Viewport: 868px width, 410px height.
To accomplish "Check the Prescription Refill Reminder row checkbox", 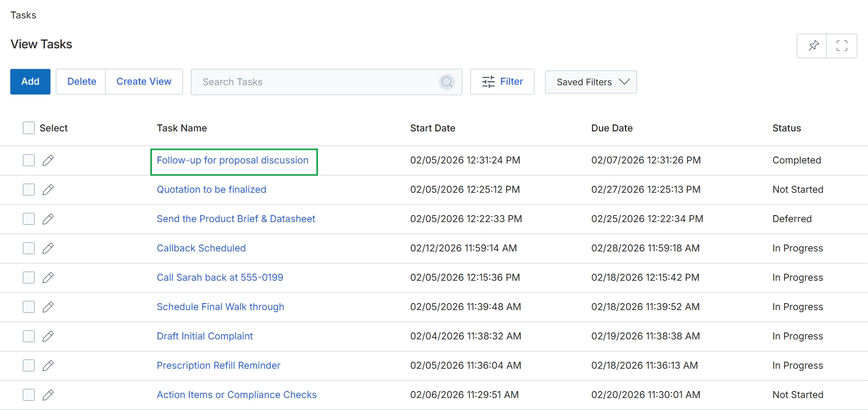I will [29, 365].
